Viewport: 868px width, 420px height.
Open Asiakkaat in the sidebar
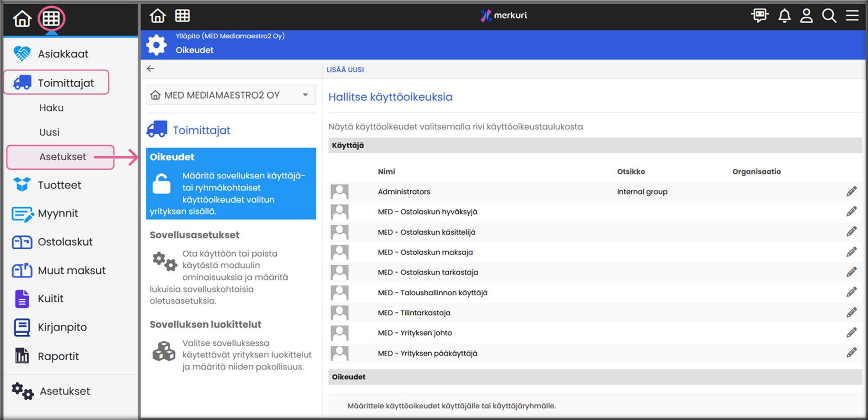coord(63,54)
